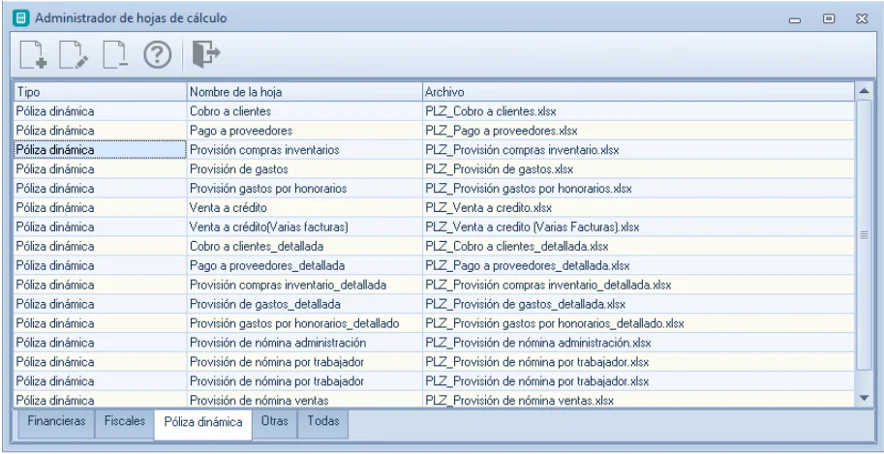Click the remove spreadsheet icon
Image resolution: width=884 pixels, height=454 pixels.
click(116, 55)
